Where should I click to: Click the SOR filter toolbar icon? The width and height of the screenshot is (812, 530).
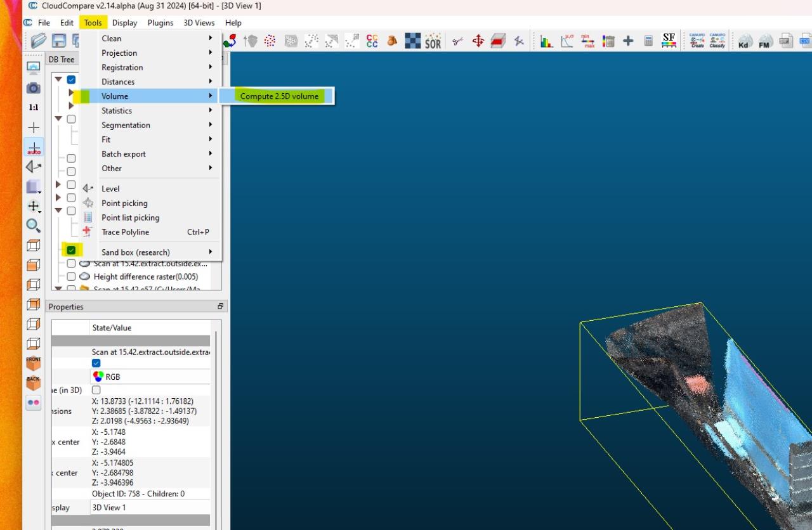point(433,41)
